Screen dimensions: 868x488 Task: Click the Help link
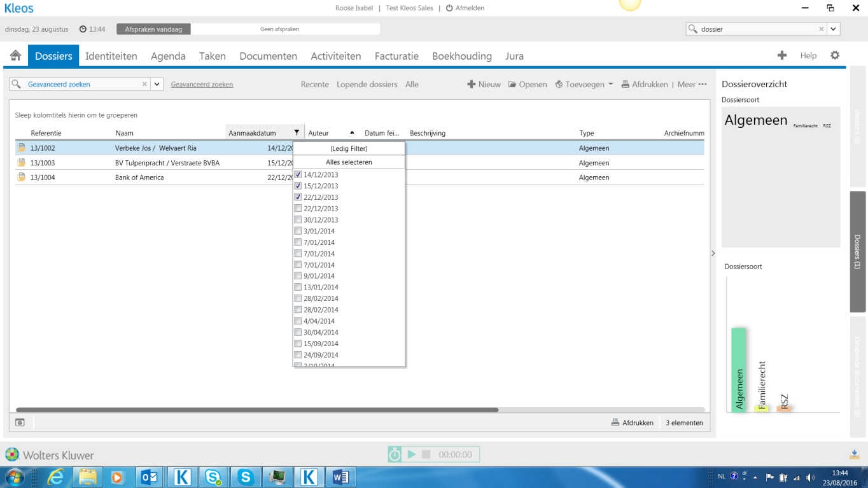[x=808, y=55]
